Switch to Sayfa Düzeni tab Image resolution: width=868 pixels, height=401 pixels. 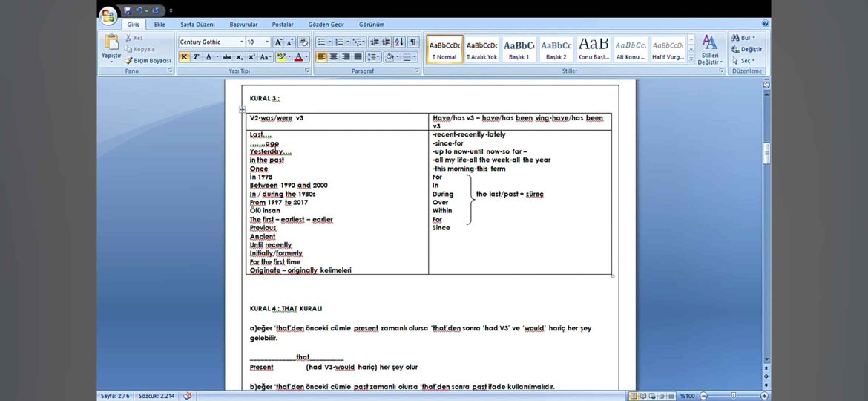pyautogui.click(x=197, y=25)
